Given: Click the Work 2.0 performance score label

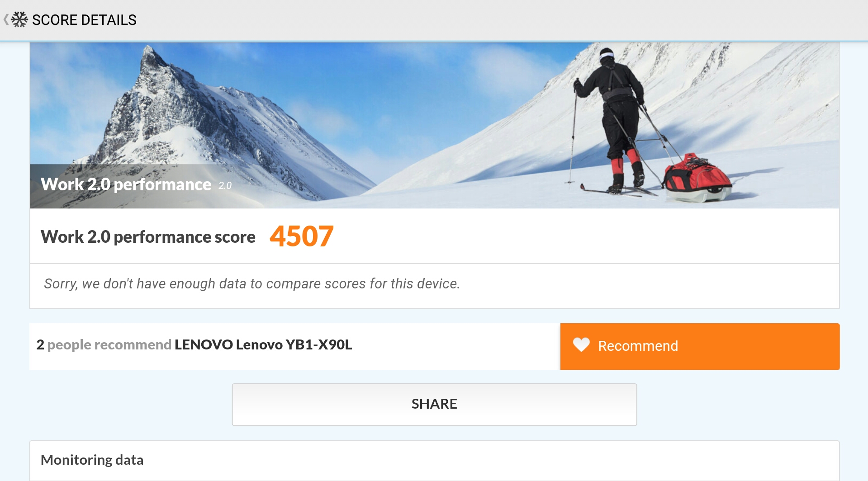Looking at the screenshot, I should [x=148, y=237].
